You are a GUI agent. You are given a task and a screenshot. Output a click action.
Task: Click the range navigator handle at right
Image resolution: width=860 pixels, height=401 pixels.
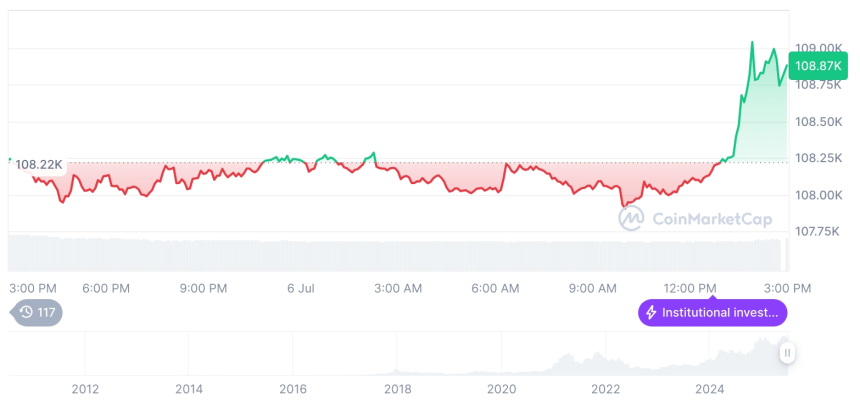point(788,352)
